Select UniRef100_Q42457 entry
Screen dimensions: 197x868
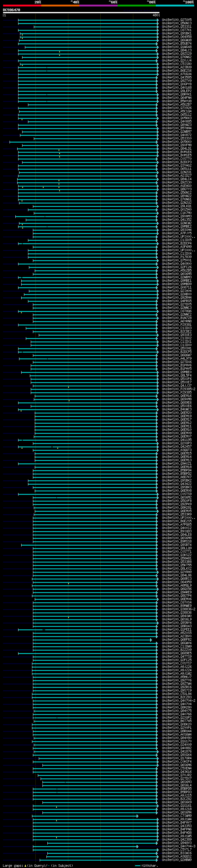(176, 446)
